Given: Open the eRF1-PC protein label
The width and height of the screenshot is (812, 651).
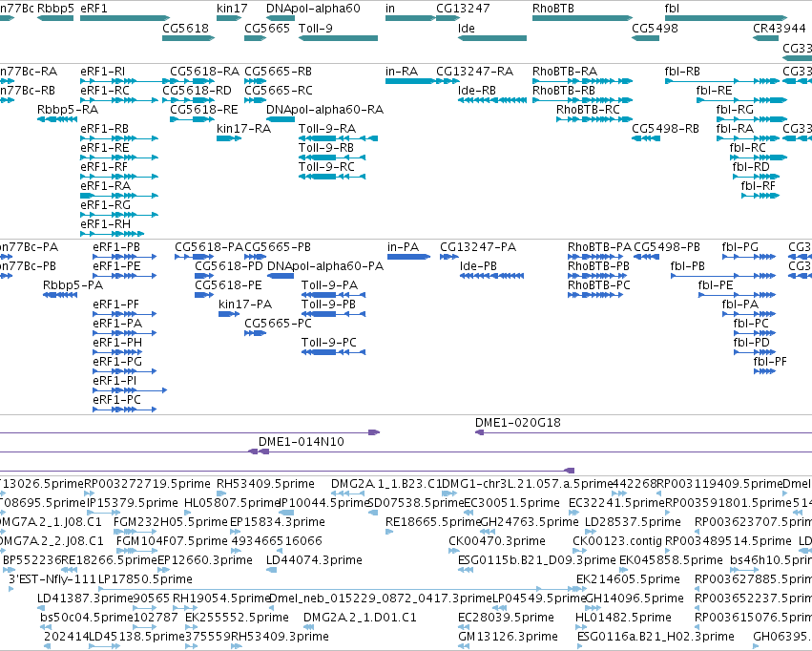Looking at the screenshot, I should 116,400.
